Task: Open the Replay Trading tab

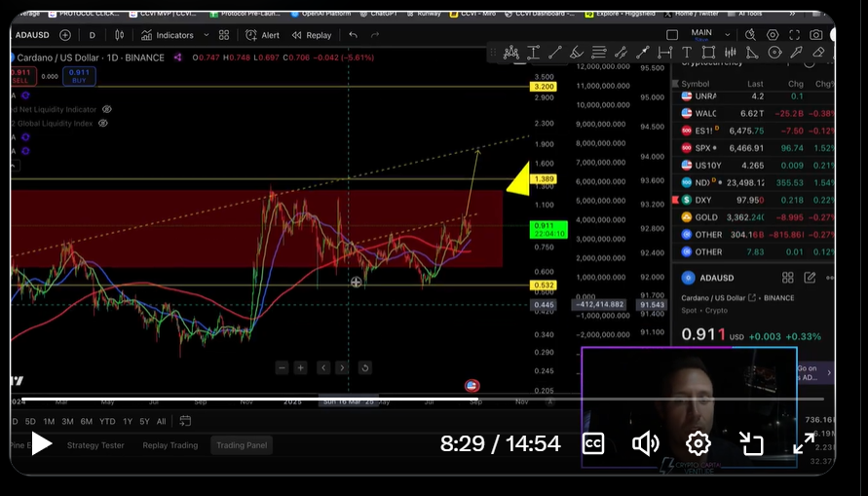Action: 170,445
